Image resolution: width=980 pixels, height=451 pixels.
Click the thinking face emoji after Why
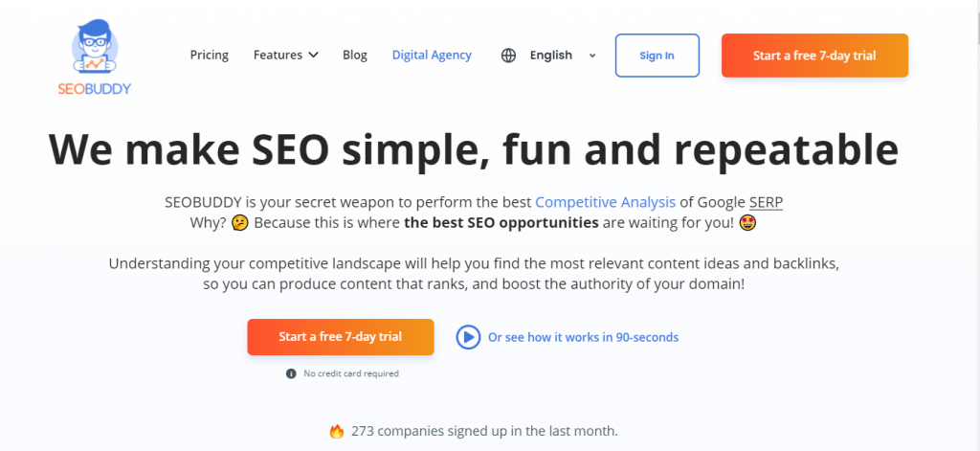point(238,223)
